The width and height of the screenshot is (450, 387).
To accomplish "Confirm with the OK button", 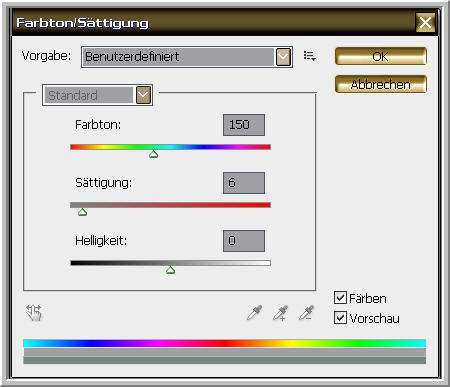I will 381,56.
